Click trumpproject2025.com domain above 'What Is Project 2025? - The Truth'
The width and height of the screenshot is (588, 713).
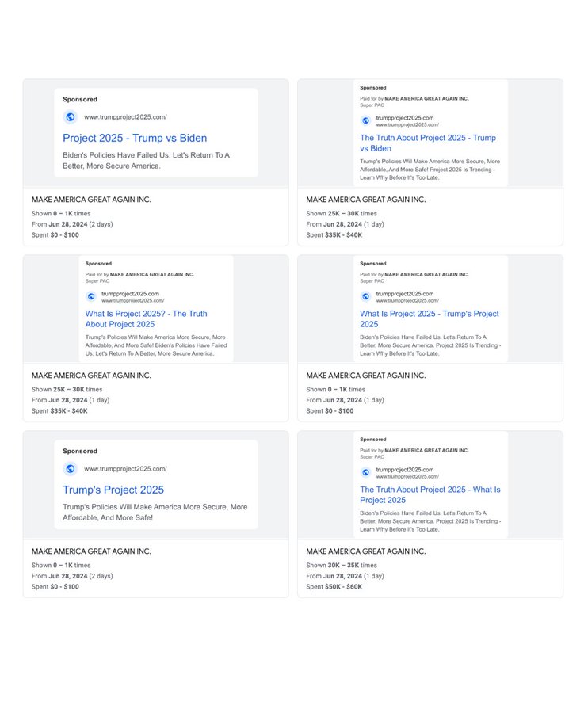(x=130, y=294)
